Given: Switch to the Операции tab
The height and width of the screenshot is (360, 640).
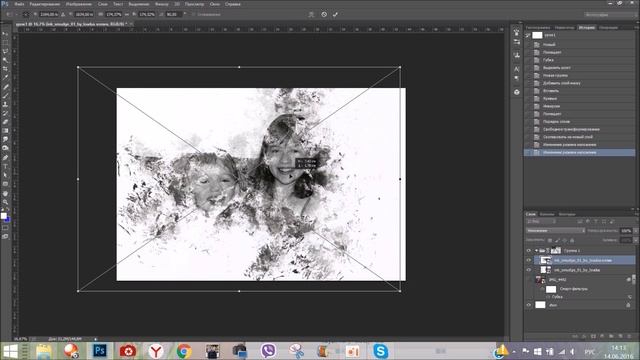Looking at the screenshot, I should (608, 28).
